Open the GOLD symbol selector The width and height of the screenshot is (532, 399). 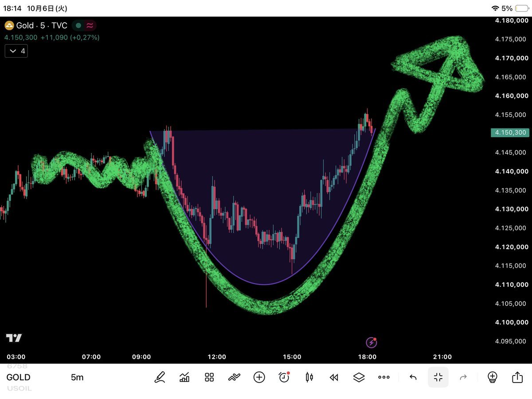tap(18, 377)
